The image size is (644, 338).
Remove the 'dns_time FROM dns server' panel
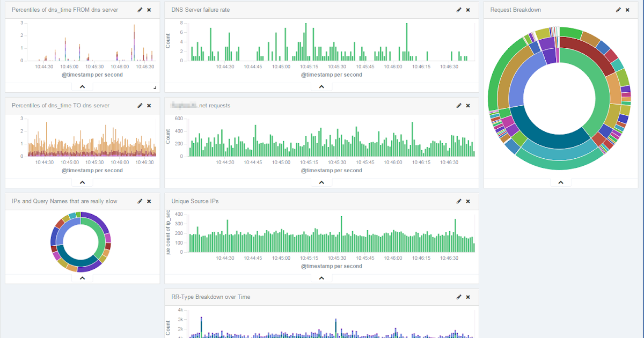point(149,10)
